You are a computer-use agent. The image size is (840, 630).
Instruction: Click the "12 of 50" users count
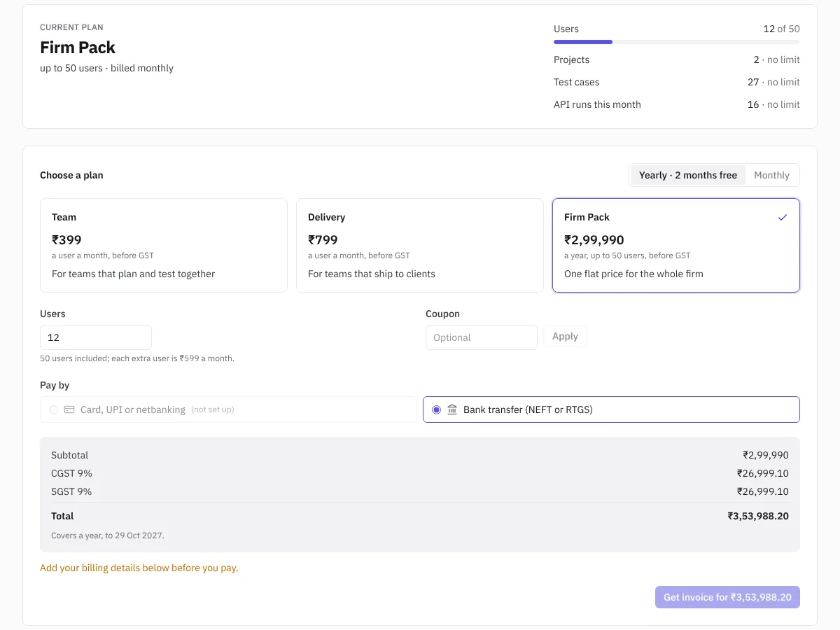tap(781, 29)
